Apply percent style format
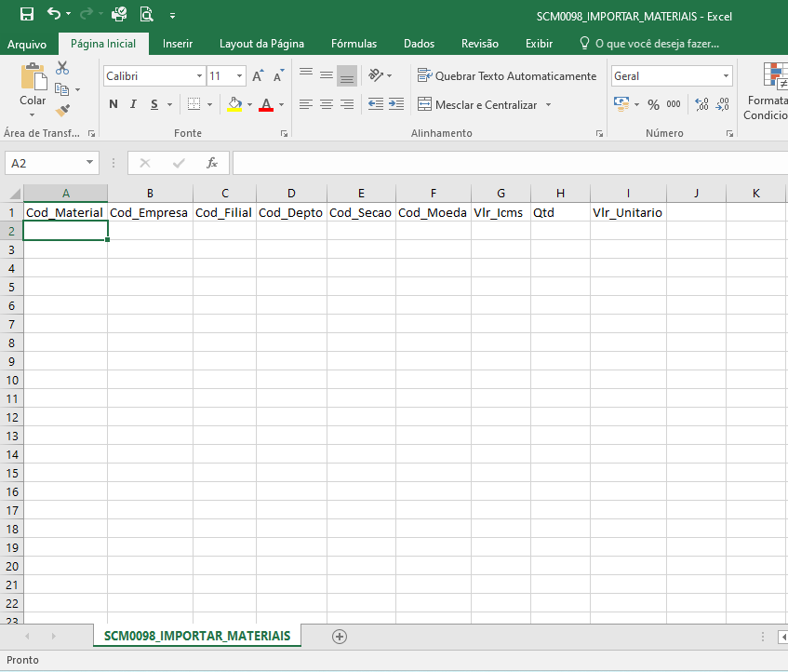 tap(653, 104)
